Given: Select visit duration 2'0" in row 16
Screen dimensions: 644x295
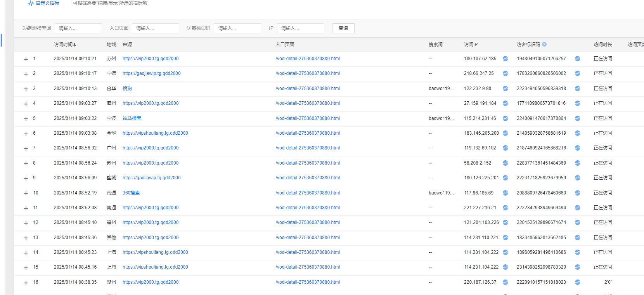Looking at the screenshot, I should coord(608,282).
